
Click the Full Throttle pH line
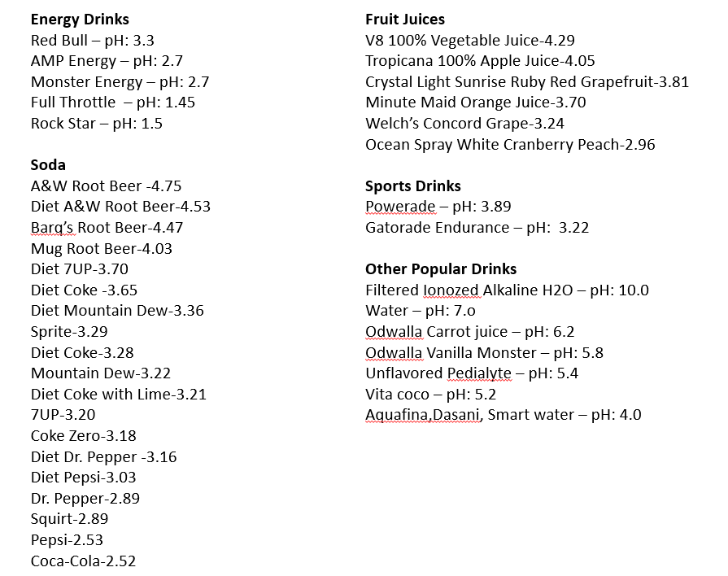113,103
